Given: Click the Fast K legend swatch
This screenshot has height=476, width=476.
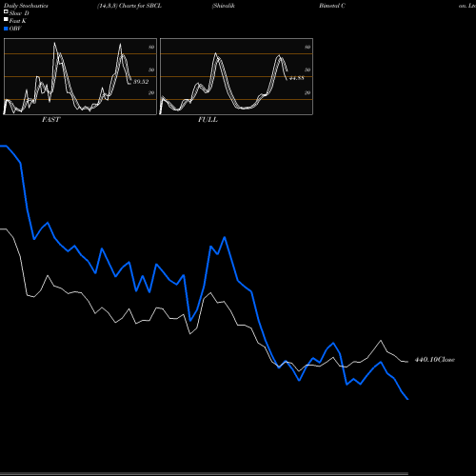Looking at the screenshot, I should tap(6, 19).
